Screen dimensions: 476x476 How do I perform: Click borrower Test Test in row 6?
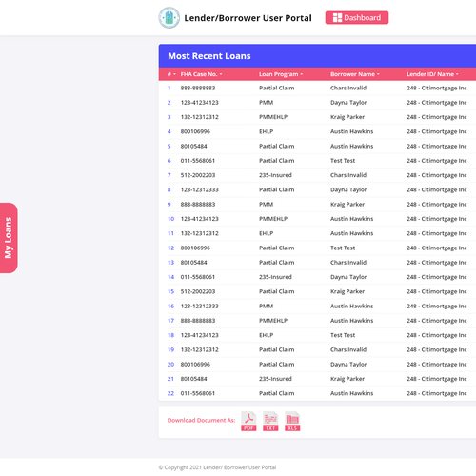[x=343, y=161]
